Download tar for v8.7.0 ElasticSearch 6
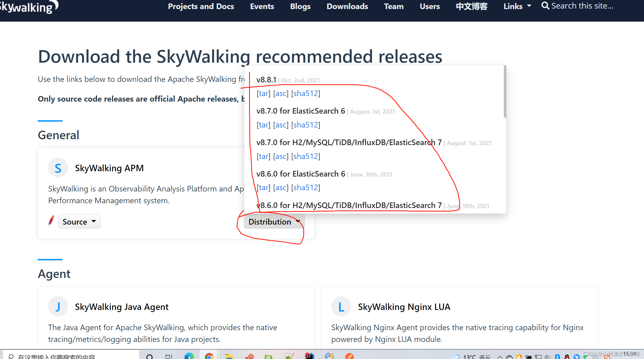Viewport: 644px width, 359px height. pos(264,125)
